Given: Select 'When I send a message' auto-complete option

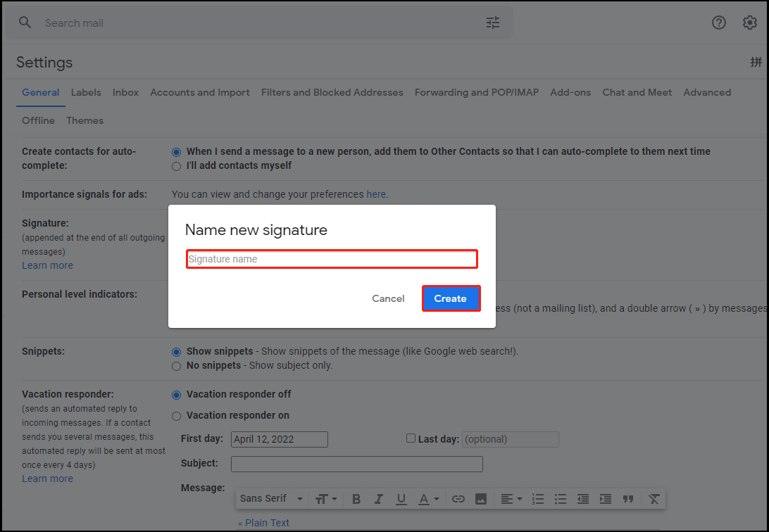Looking at the screenshot, I should coord(177,152).
